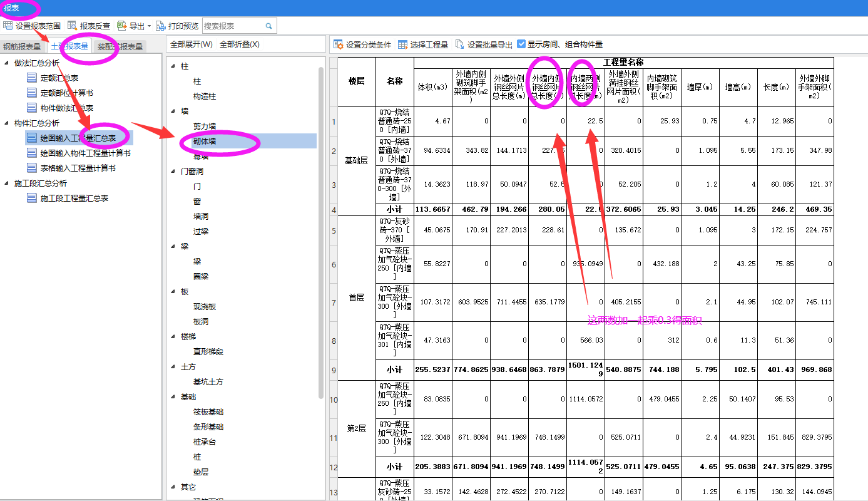Collapse the 施工段汇总分析 tree group
The image size is (868, 501).
[6, 183]
